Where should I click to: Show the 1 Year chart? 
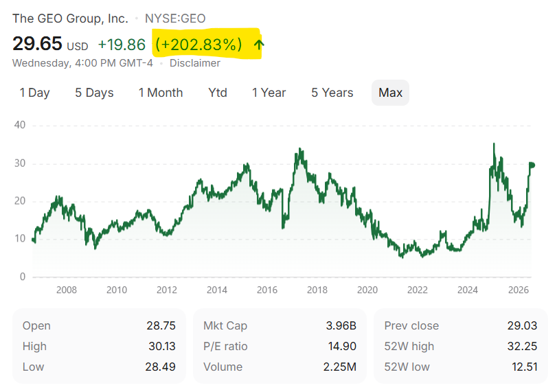[269, 93]
